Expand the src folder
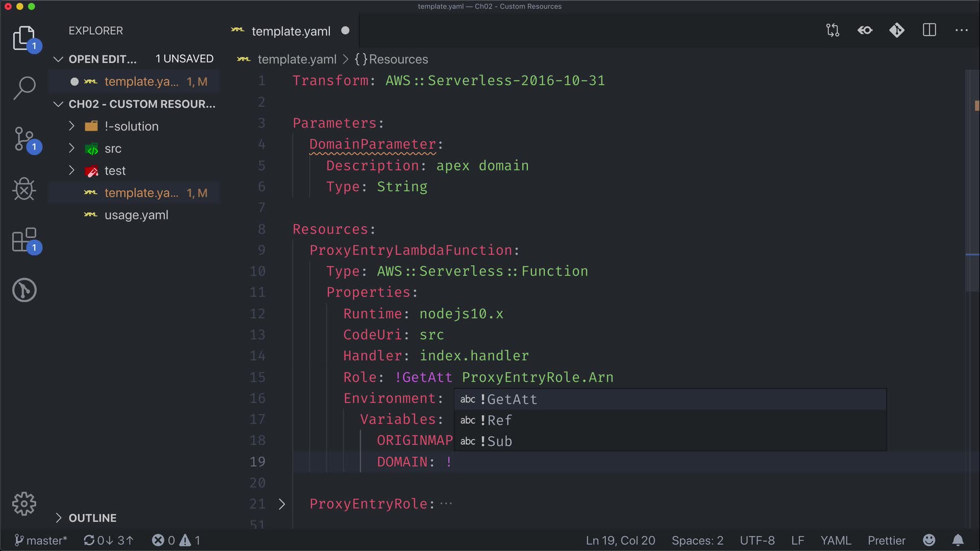Screen dimensions: 980x551 tap(113, 148)
